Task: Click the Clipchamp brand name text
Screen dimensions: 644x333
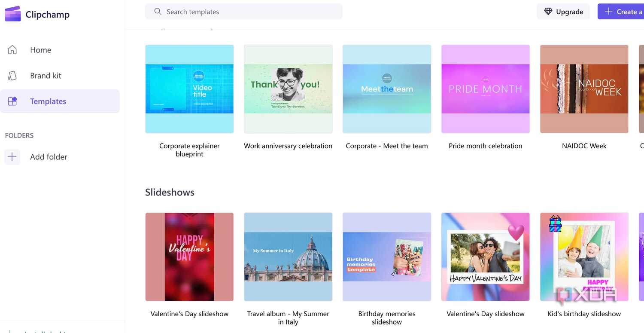Action: pyautogui.click(x=47, y=14)
